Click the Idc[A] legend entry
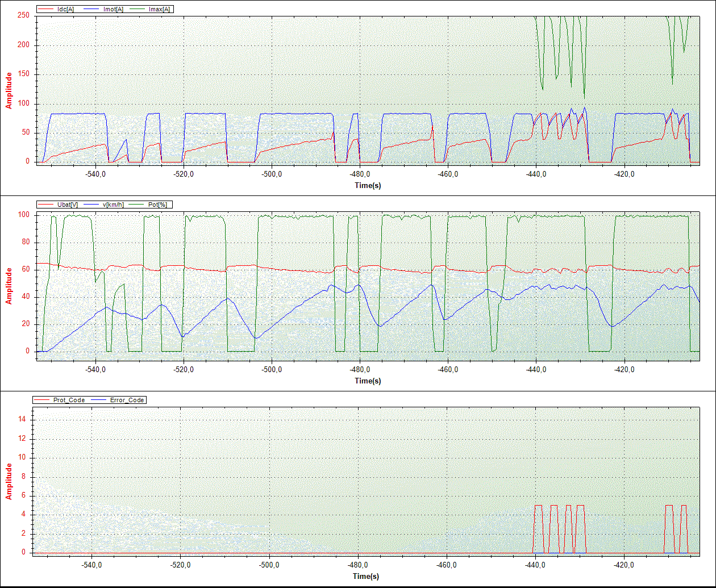The width and height of the screenshot is (716, 588). [x=65, y=9]
